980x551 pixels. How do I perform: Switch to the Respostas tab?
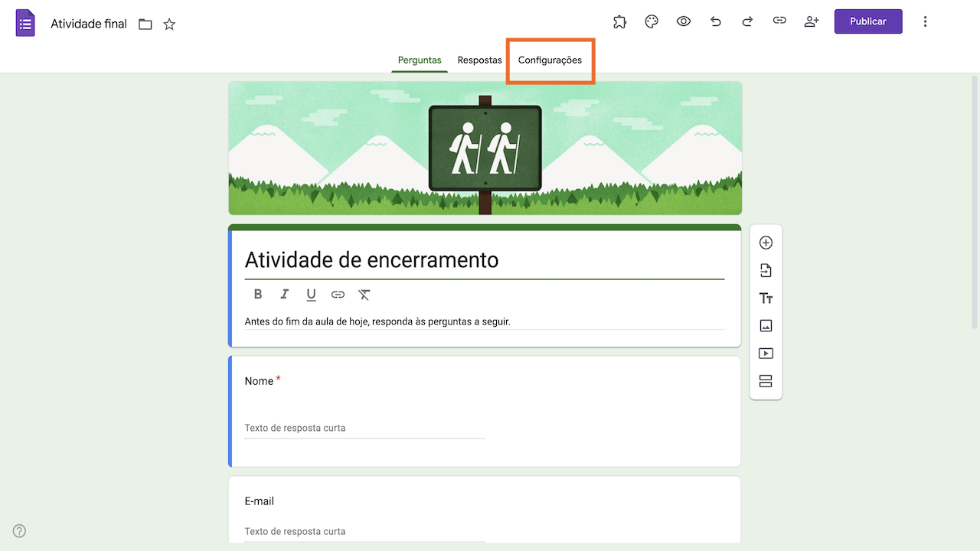[479, 60]
